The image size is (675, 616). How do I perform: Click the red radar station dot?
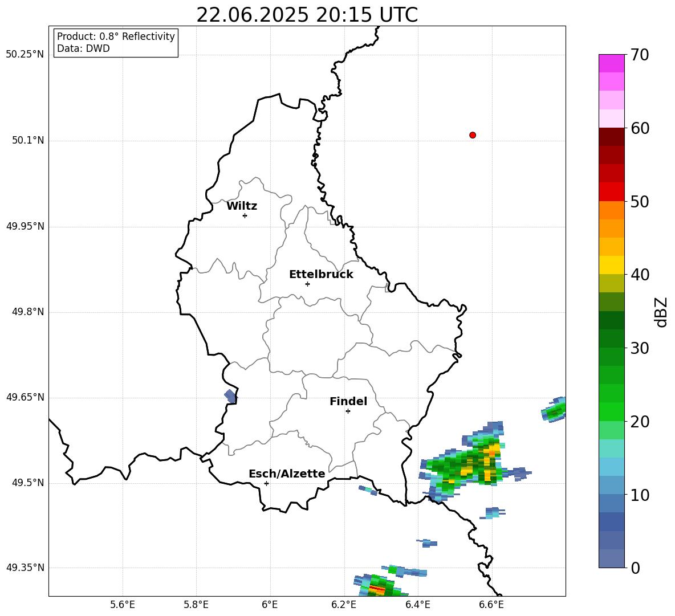point(473,135)
